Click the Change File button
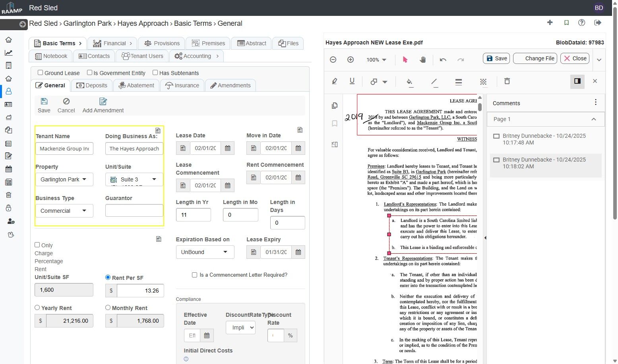 535,58
